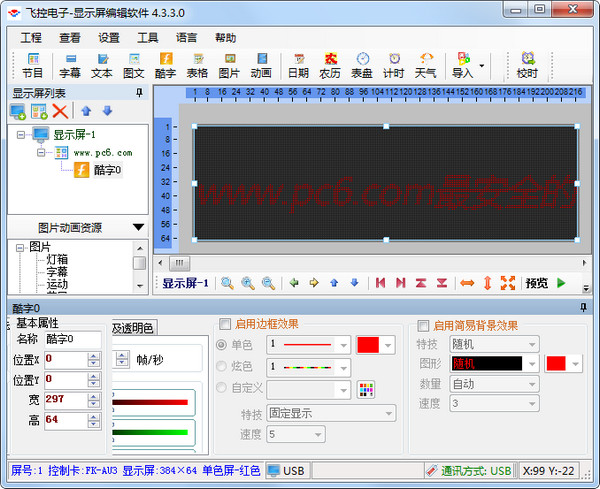The width and height of the screenshot is (600, 489).
Task: Collapse the www.pc6.com program node
Action: tap(41, 153)
